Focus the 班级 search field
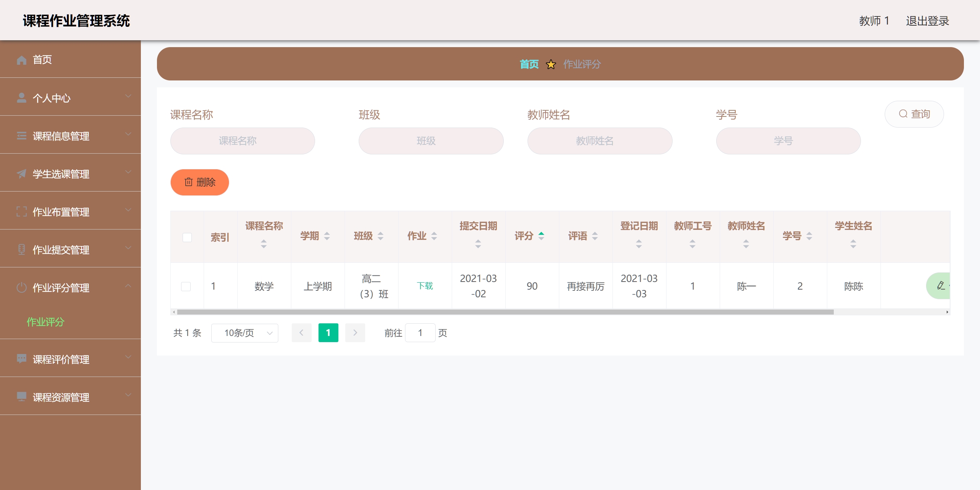The height and width of the screenshot is (490, 980). [x=431, y=141]
